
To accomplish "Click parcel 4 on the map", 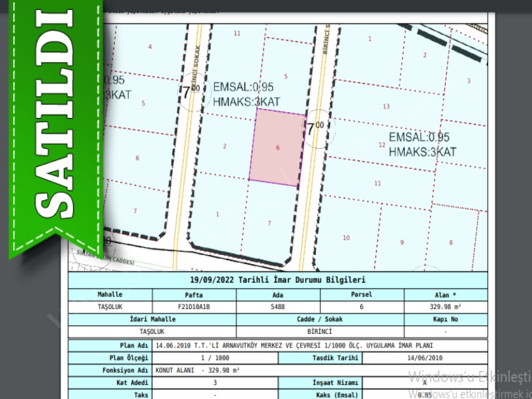I will (150, 47).
